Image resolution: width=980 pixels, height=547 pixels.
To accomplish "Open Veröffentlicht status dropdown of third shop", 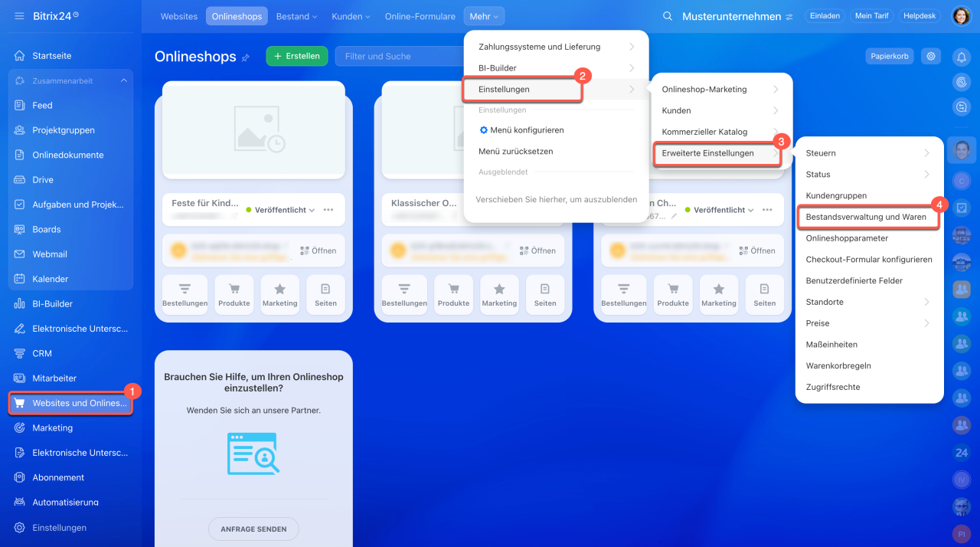I will (720, 210).
